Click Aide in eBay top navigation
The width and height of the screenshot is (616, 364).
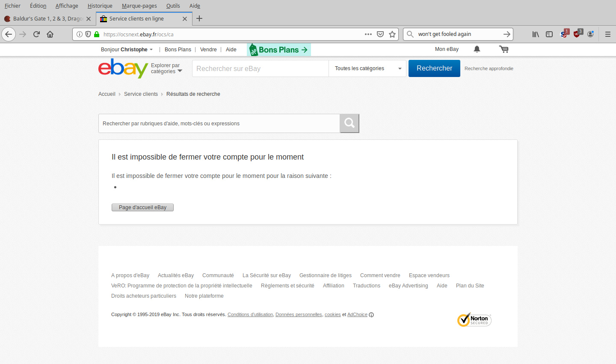(x=231, y=50)
